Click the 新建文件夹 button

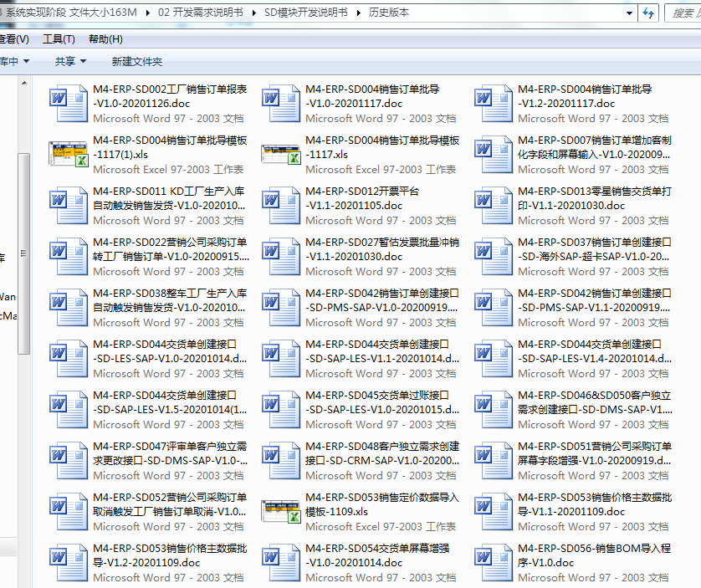(136, 61)
